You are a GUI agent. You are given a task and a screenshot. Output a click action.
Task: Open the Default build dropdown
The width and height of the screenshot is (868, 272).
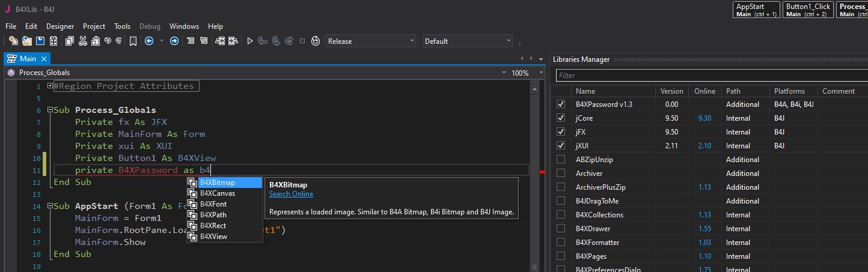468,41
